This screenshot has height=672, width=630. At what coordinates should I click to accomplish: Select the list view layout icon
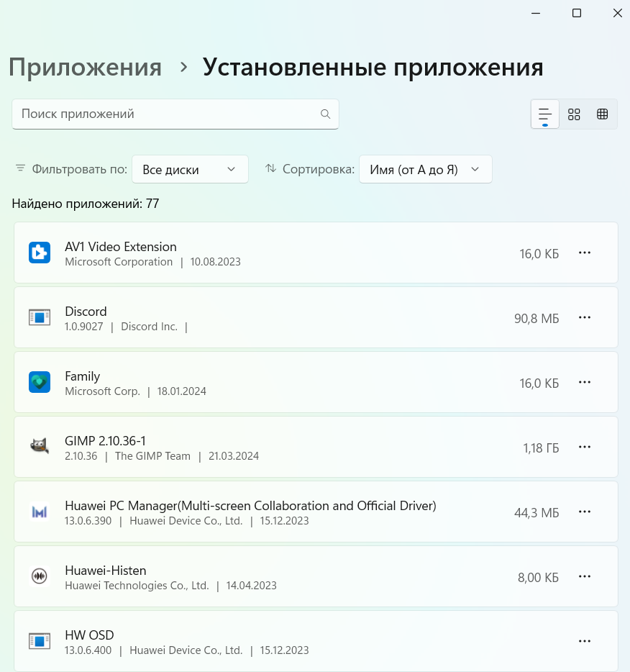(x=544, y=114)
